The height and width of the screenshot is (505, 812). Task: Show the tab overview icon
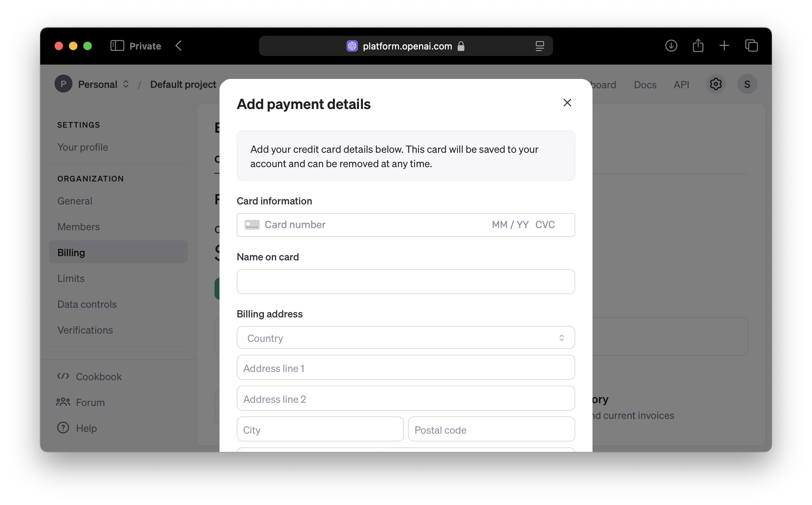coord(751,46)
